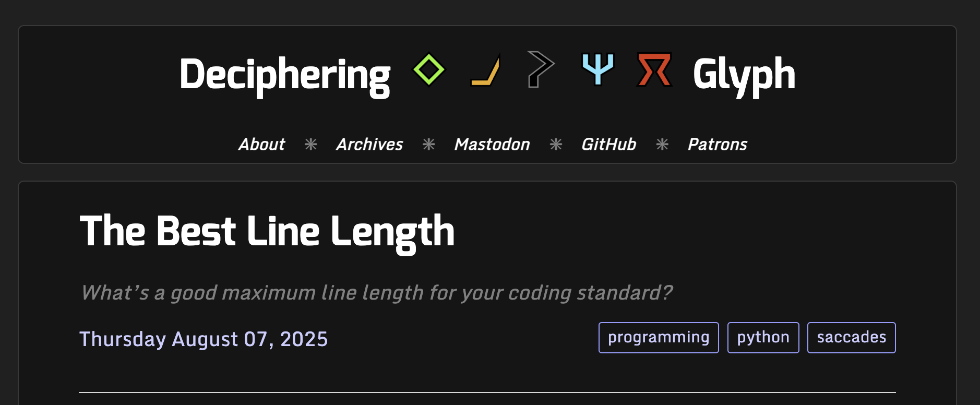The width and height of the screenshot is (980, 405).
Task: Go to the Archives page
Action: 369,144
